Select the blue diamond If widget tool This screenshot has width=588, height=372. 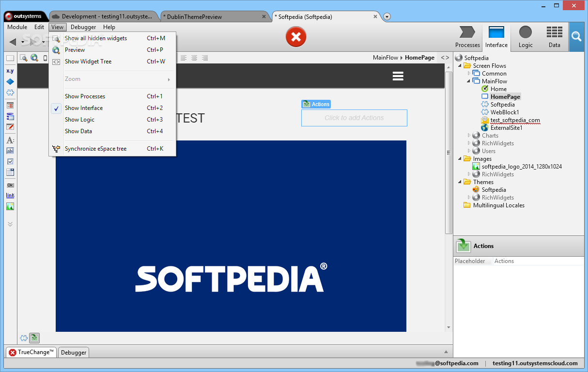10,81
